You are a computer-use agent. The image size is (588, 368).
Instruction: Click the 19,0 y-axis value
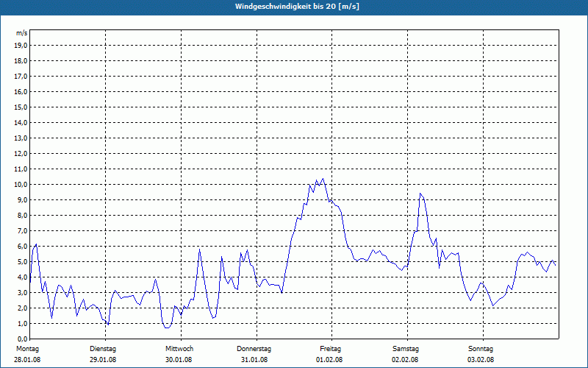[x=21, y=46]
